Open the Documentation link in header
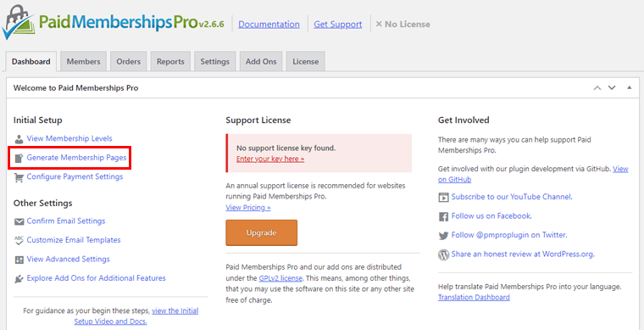 click(269, 25)
